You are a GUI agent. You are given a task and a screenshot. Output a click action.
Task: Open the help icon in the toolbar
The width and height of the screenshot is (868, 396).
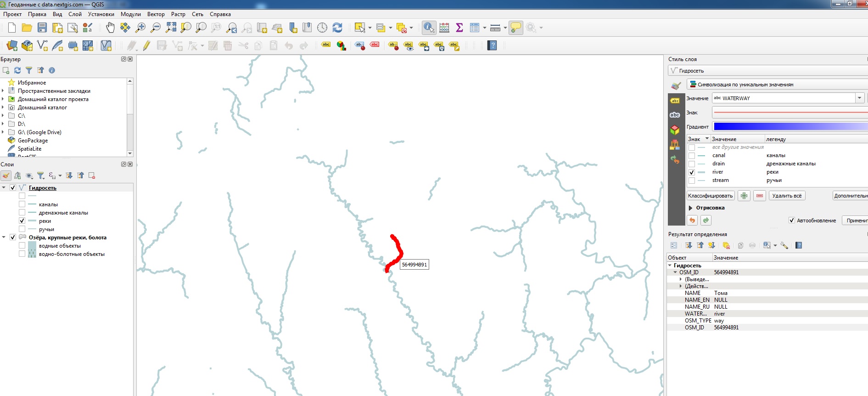tap(492, 45)
